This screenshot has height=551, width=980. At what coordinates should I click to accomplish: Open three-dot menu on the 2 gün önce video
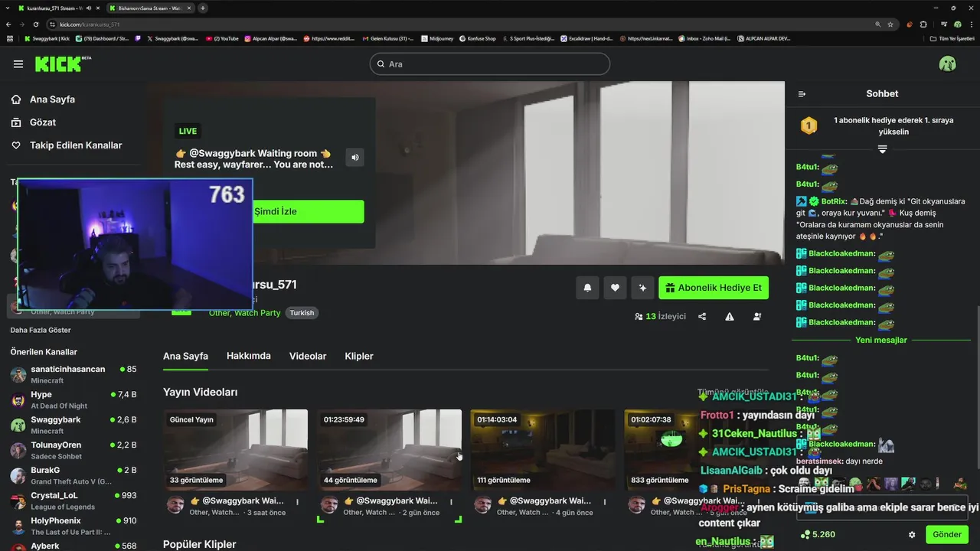point(451,502)
